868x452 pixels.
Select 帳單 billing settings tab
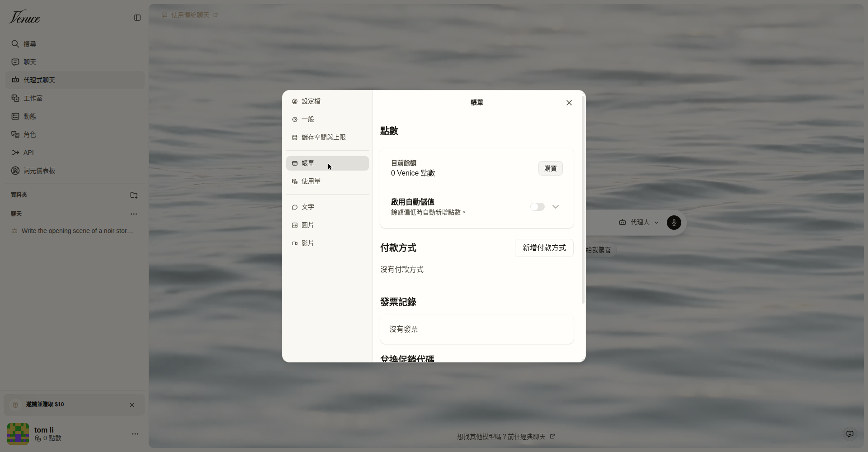(x=327, y=163)
